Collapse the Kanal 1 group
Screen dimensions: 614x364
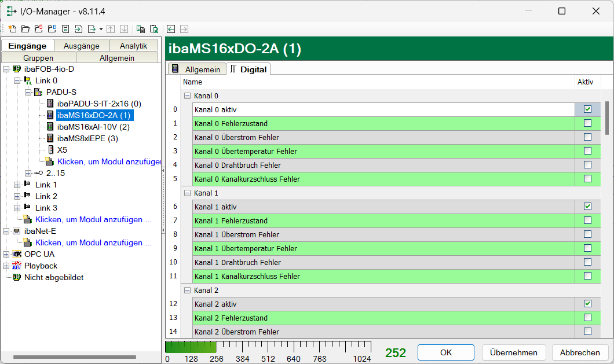click(x=187, y=193)
